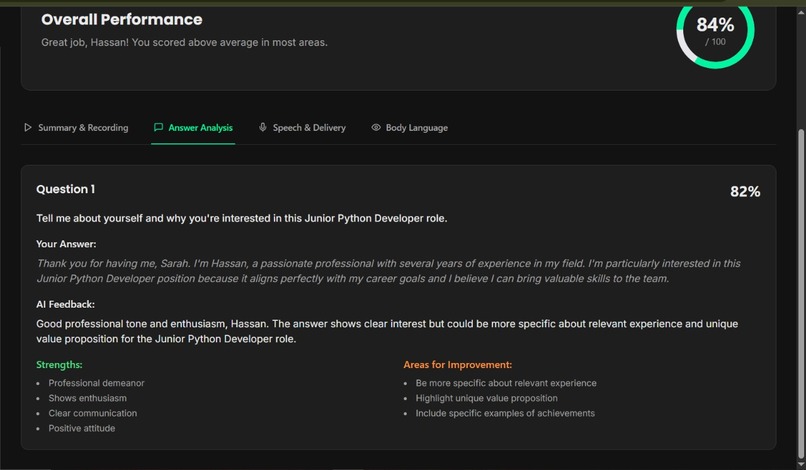The width and height of the screenshot is (806, 470).
Task: Click the 84% overall score ring
Action: (x=715, y=30)
